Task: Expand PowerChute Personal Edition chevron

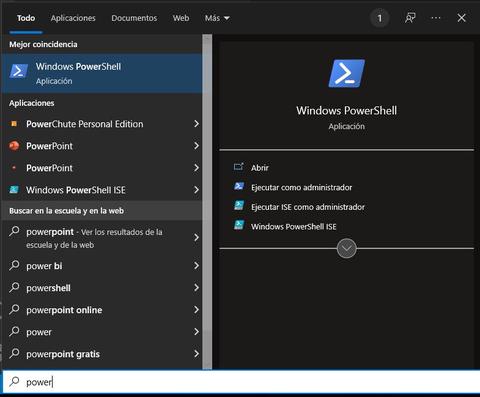Action: click(196, 124)
